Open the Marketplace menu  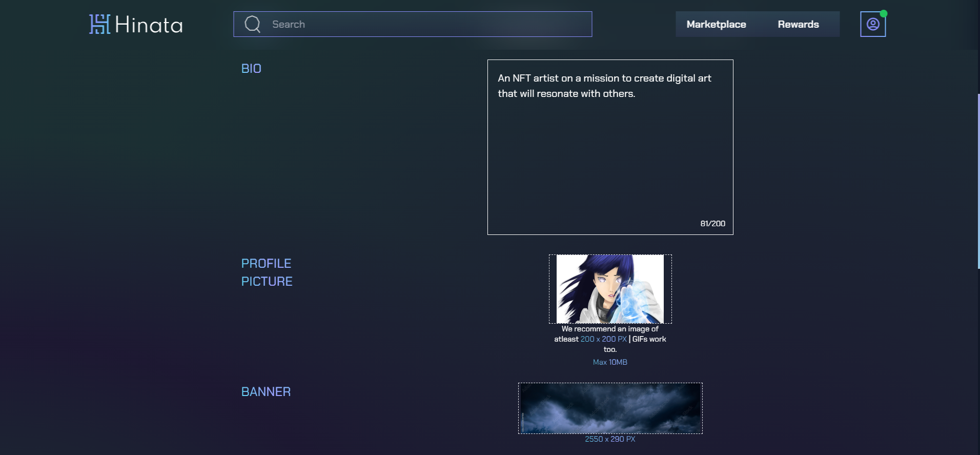tap(716, 24)
